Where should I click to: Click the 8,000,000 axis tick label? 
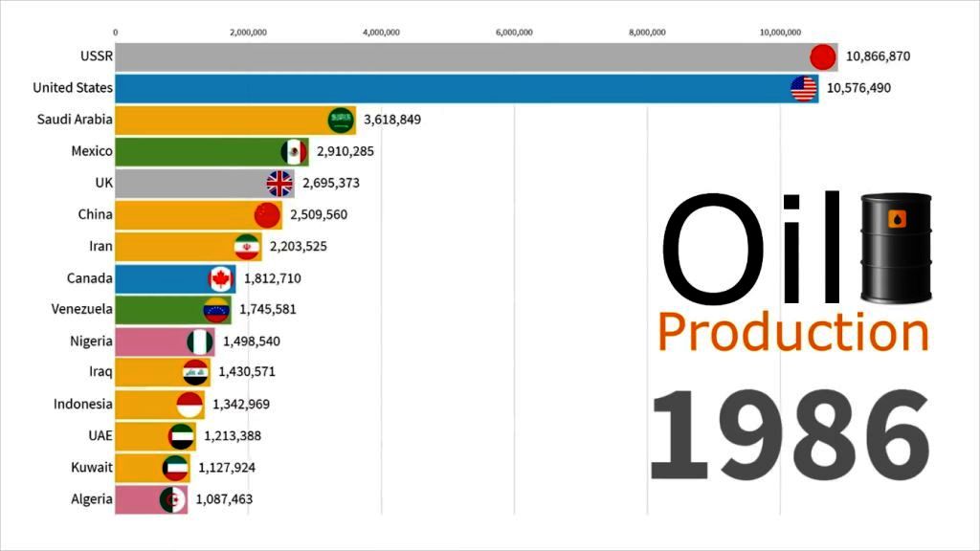(648, 33)
